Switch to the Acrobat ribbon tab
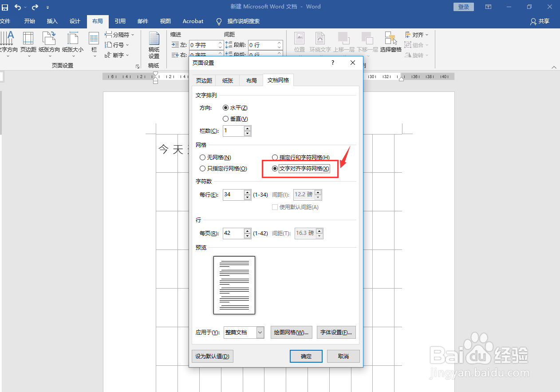 point(193,21)
